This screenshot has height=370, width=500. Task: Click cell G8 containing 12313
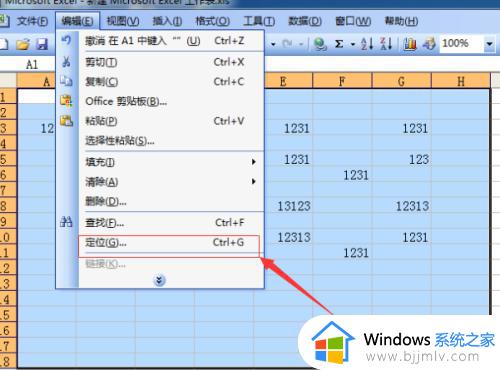(402, 206)
